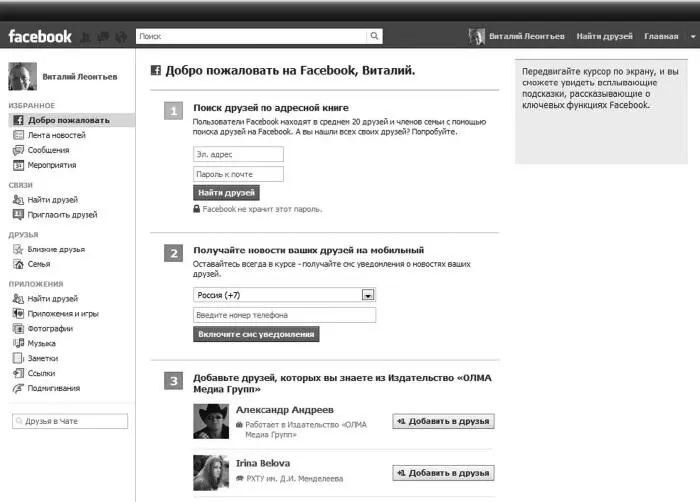Open Фотографии link in sidebar
The width and height of the screenshot is (700, 502).
coord(50,329)
